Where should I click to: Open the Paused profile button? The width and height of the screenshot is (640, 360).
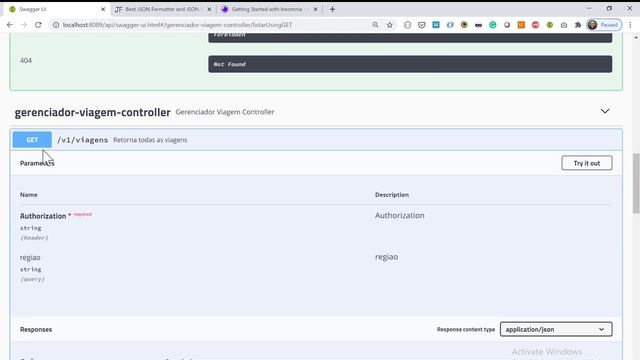pos(604,25)
